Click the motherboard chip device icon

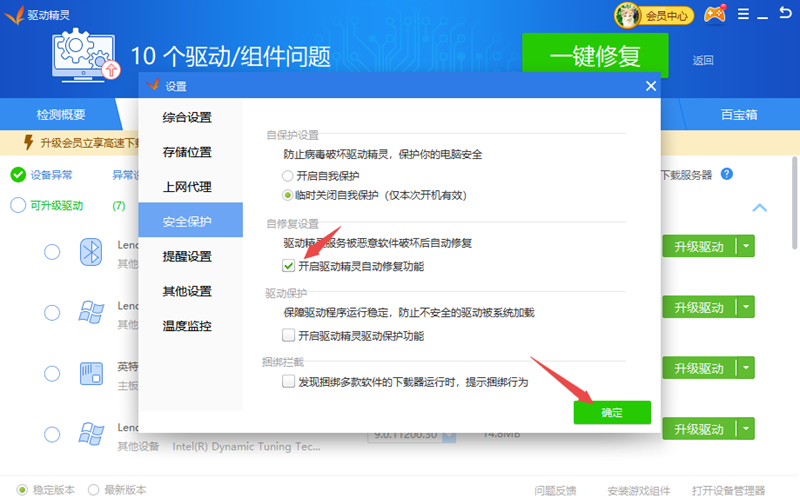(x=92, y=375)
